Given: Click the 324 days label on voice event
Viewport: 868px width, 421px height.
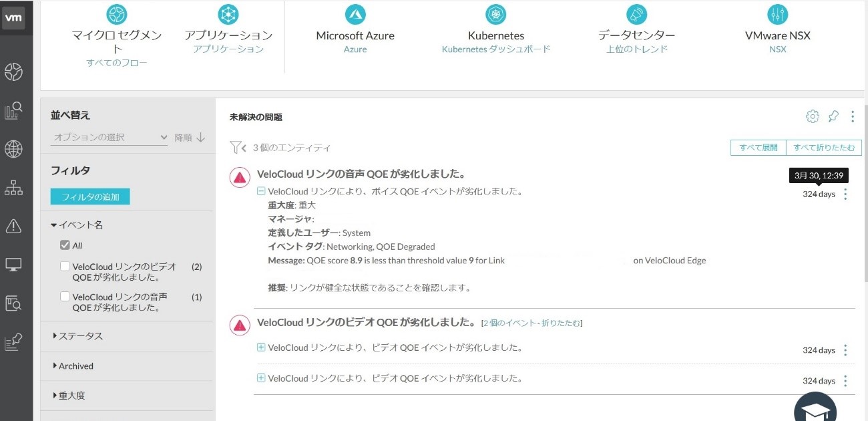Looking at the screenshot, I should point(819,194).
